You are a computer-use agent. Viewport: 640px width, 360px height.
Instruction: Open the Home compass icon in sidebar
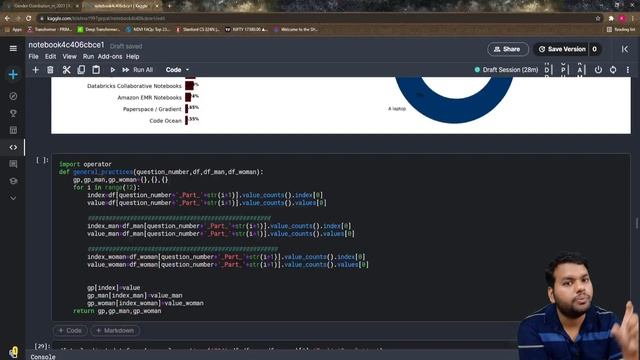tap(13, 96)
